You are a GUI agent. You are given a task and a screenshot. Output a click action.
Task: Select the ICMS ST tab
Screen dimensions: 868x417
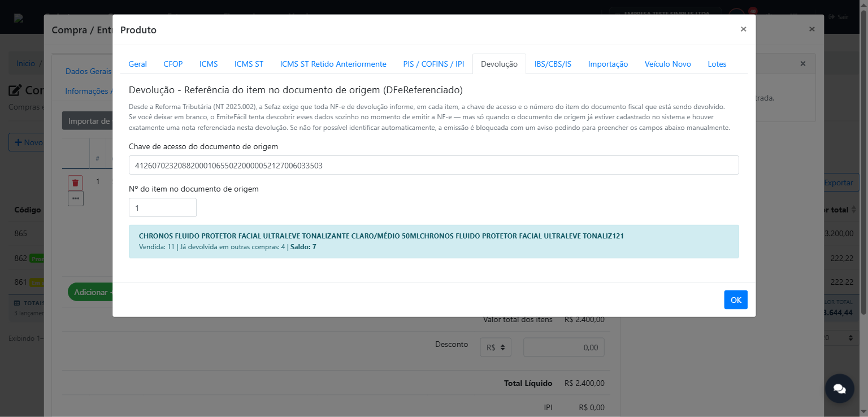tap(249, 64)
